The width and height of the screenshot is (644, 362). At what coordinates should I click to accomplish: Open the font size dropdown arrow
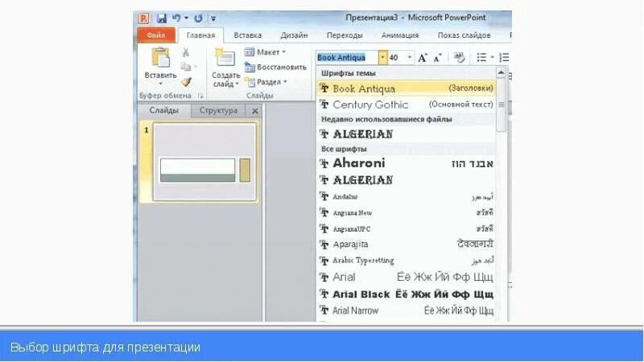410,57
